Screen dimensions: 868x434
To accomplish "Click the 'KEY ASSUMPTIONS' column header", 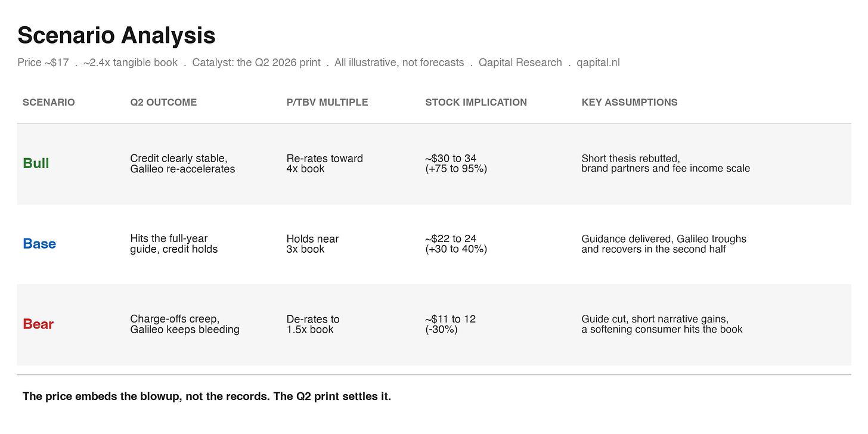I will point(630,103).
